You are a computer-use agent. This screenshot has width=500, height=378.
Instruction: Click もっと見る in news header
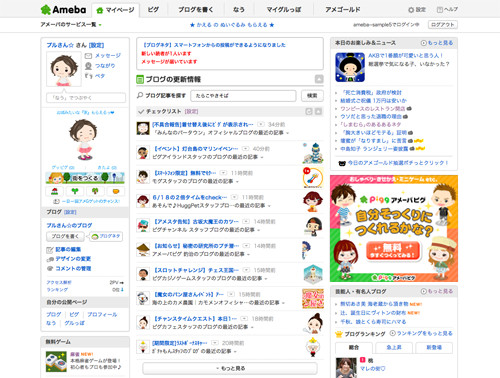pyautogui.click(x=437, y=43)
